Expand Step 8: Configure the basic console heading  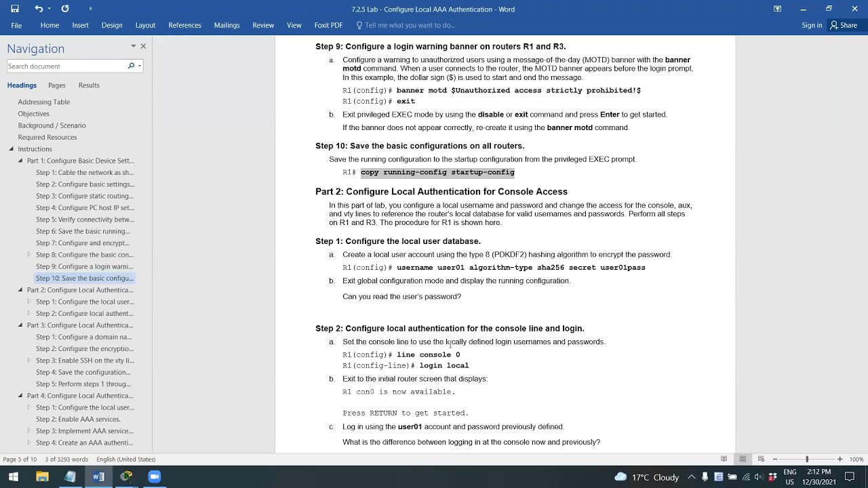(28, 254)
